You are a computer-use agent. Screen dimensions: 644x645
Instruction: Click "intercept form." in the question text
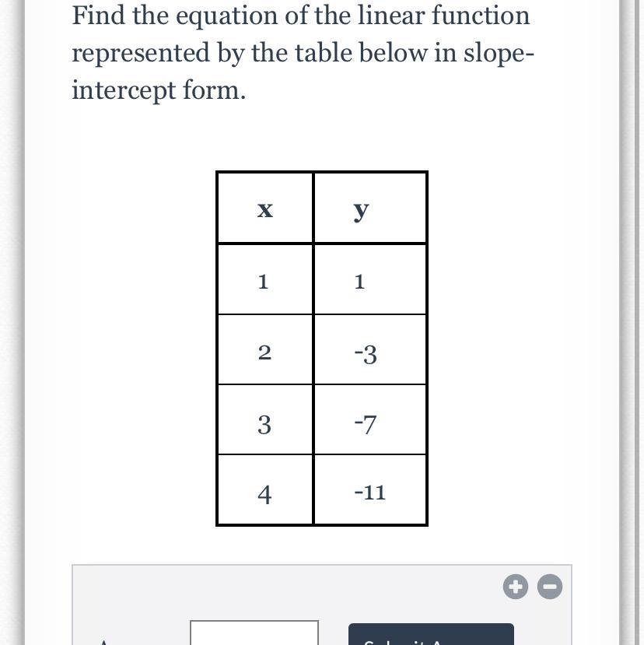[x=159, y=90]
